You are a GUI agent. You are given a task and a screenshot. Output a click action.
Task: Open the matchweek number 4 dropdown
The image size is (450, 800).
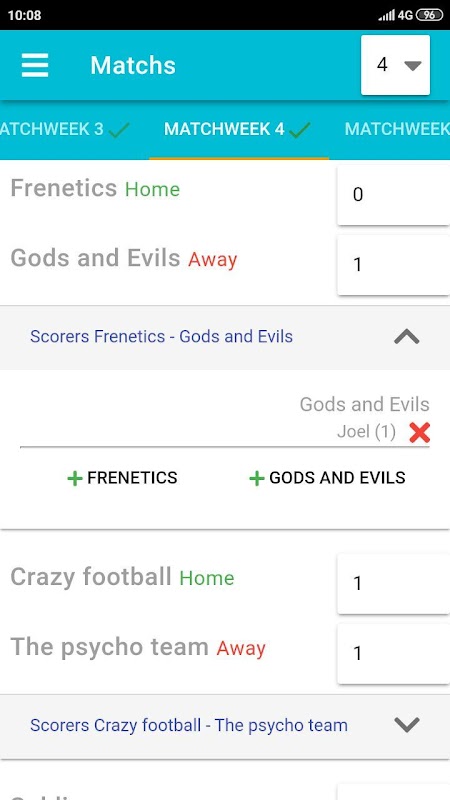click(x=395, y=65)
